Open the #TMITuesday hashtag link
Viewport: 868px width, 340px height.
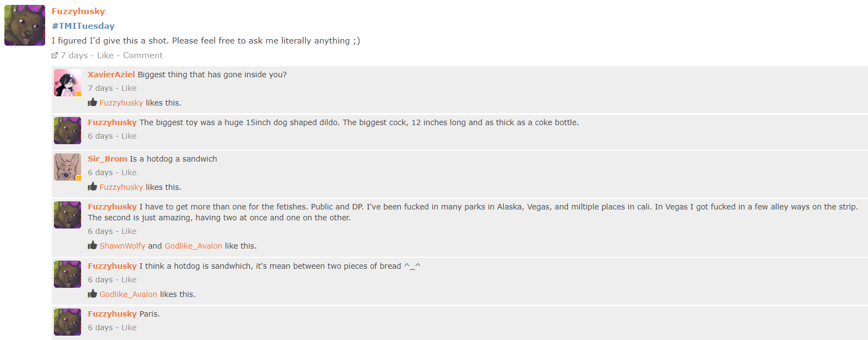point(83,26)
